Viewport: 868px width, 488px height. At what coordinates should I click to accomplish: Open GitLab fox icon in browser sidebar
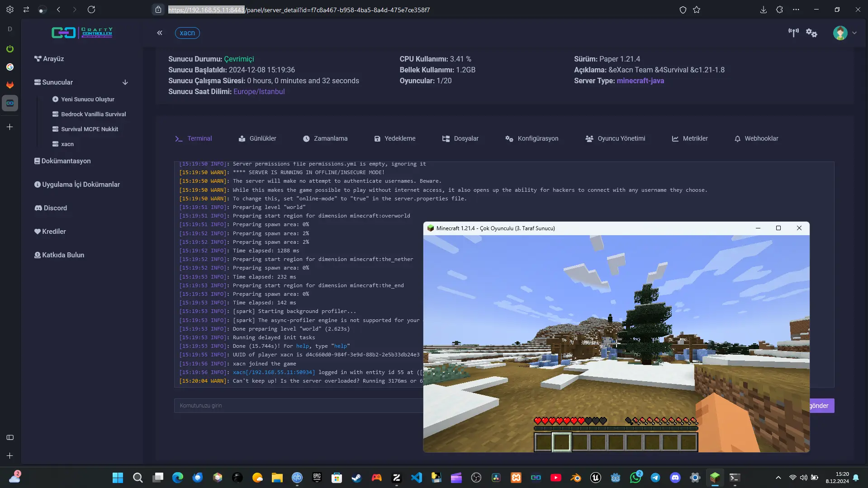pos(10,85)
